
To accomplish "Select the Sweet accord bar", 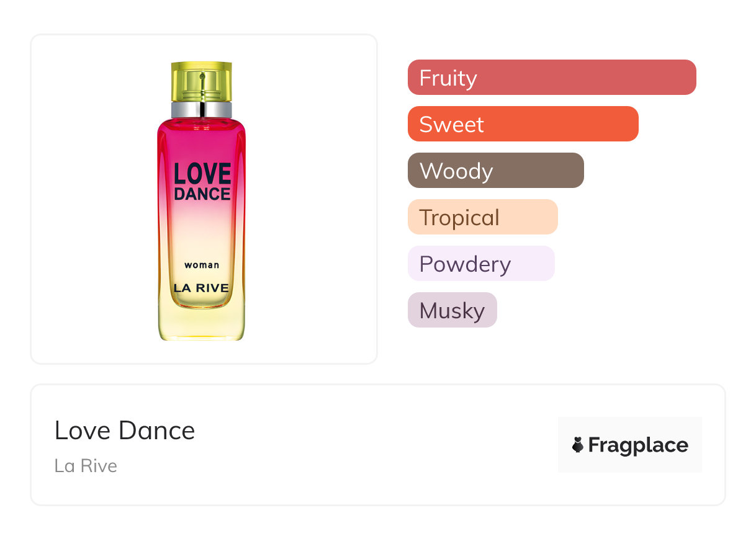I will pos(523,124).
